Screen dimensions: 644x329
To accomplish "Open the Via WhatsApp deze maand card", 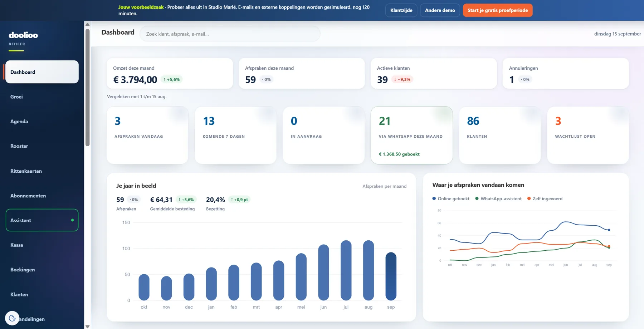I will (x=411, y=135).
